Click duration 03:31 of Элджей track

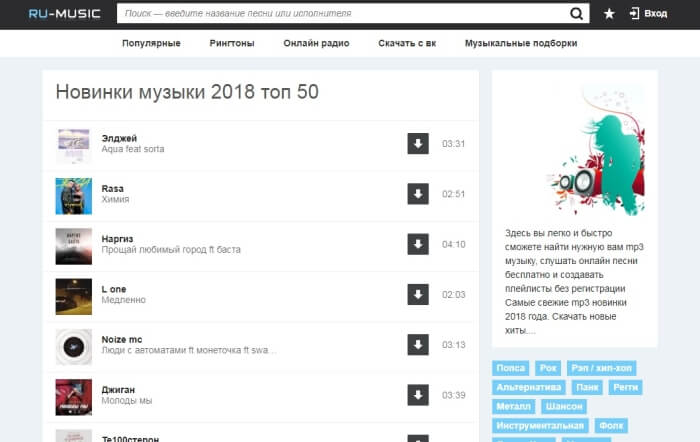click(454, 144)
